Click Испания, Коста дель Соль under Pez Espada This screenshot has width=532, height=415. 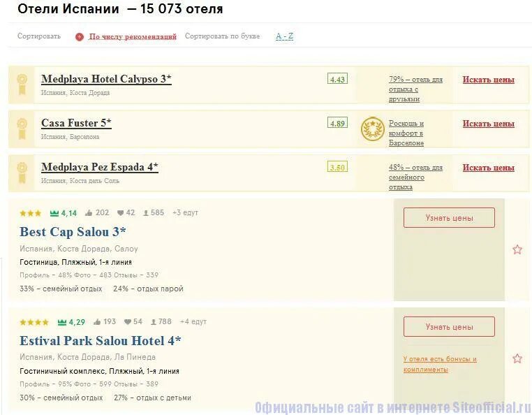click(80, 181)
